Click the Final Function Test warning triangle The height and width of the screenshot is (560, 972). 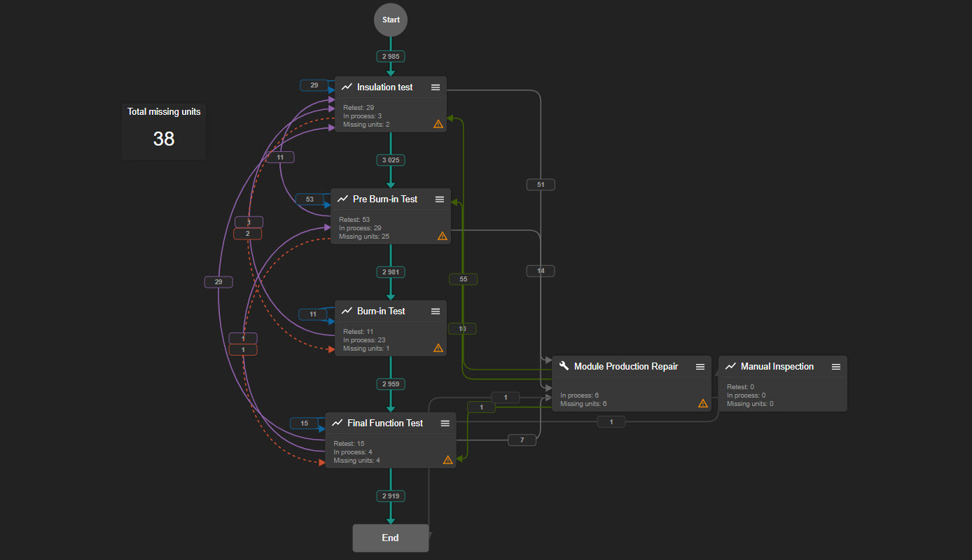448,460
